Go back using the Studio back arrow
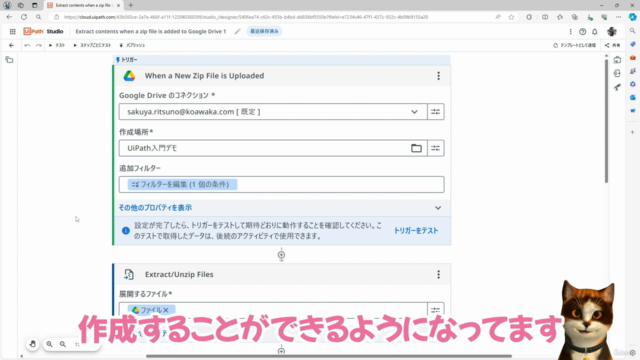 click(x=11, y=45)
